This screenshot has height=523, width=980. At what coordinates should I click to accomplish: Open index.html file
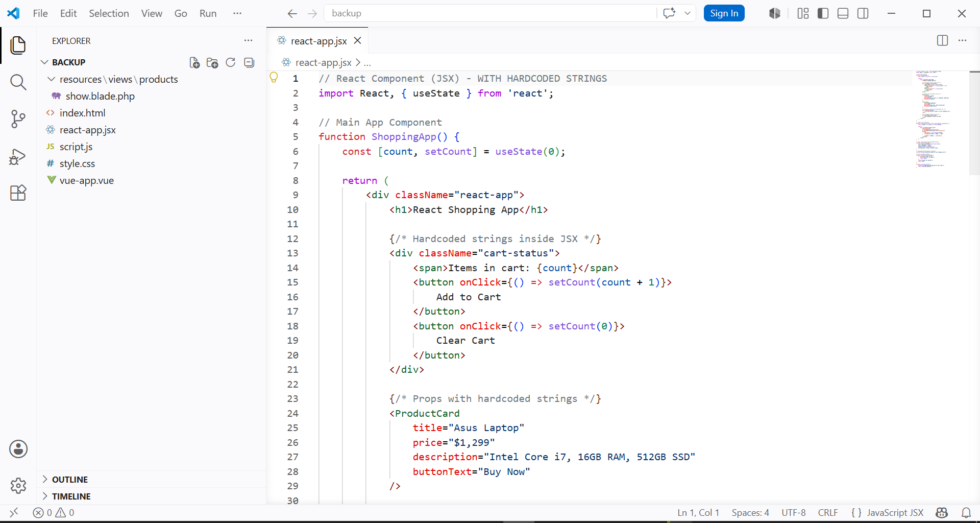pyautogui.click(x=82, y=113)
